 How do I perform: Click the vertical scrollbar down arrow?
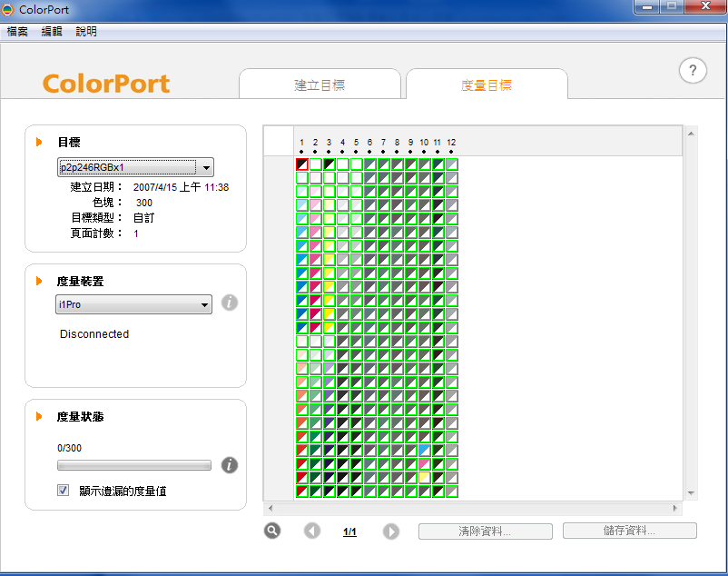(x=691, y=493)
